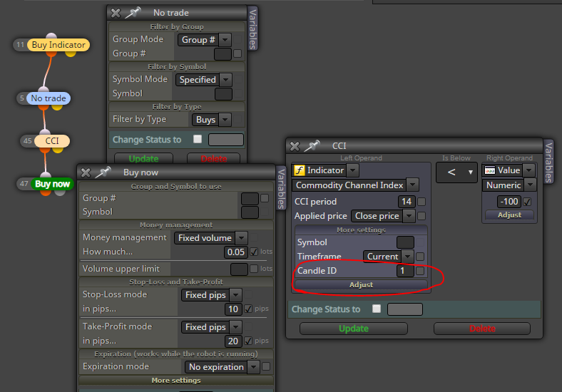Click the How much lots input field
The image size is (562, 392).
(x=236, y=252)
